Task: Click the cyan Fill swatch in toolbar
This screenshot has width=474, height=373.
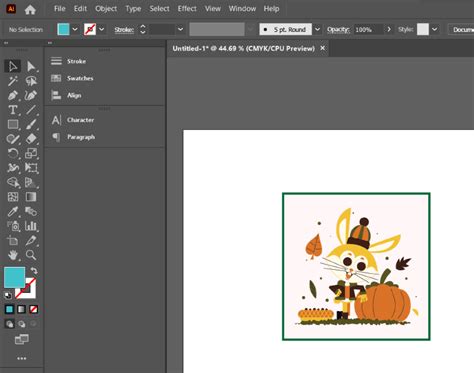Action: [x=14, y=277]
